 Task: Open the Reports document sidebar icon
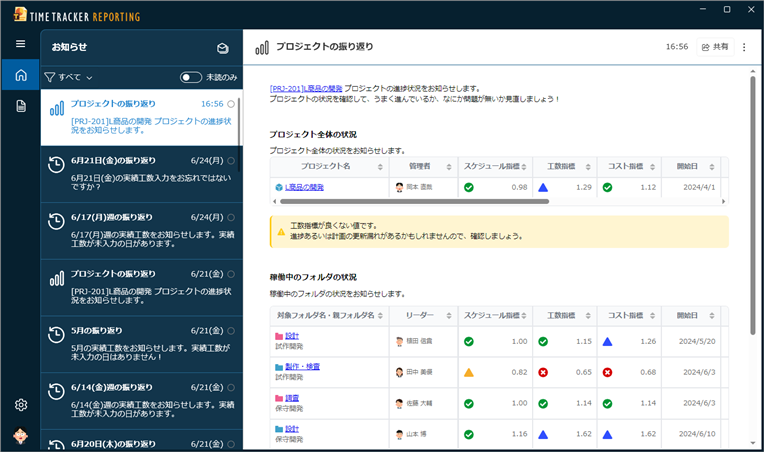click(x=20, y=106)
